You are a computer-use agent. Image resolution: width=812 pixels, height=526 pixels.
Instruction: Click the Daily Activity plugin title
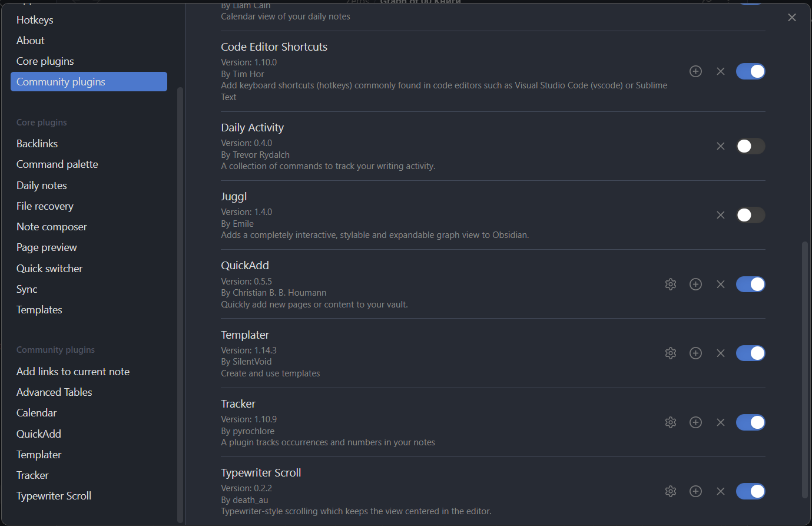253,128
